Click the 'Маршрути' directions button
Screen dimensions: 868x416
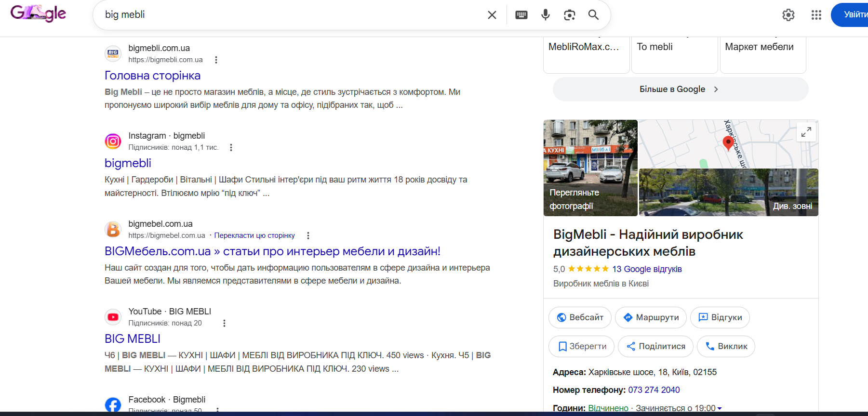click(651, 317)
